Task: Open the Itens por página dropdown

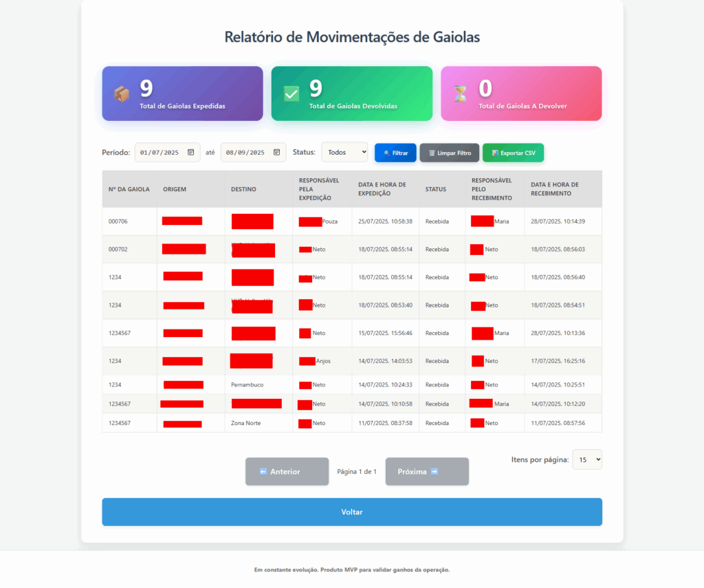Action: [x=587, y=459]
